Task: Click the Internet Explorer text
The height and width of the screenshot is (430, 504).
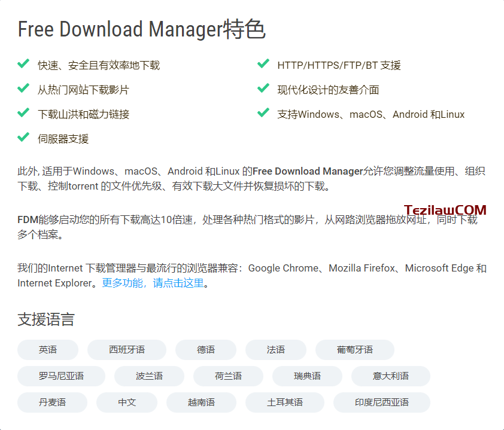Action: [x=54, y=283]
